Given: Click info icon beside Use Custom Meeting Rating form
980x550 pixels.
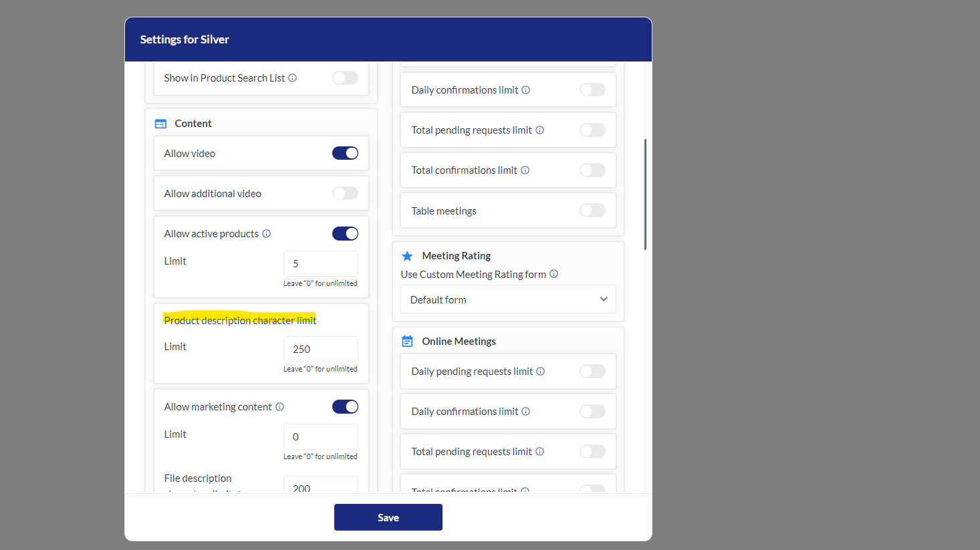Looking at the screenshot, I should (x=554, y=274).
